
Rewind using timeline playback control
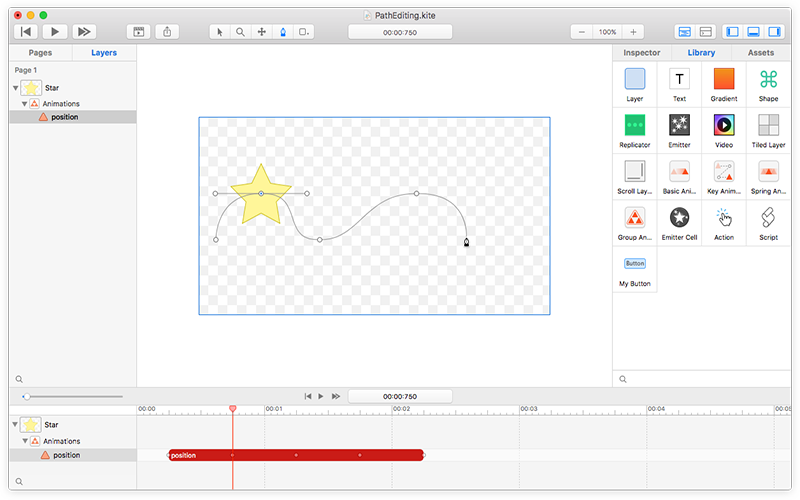click(x=308, y=396)
